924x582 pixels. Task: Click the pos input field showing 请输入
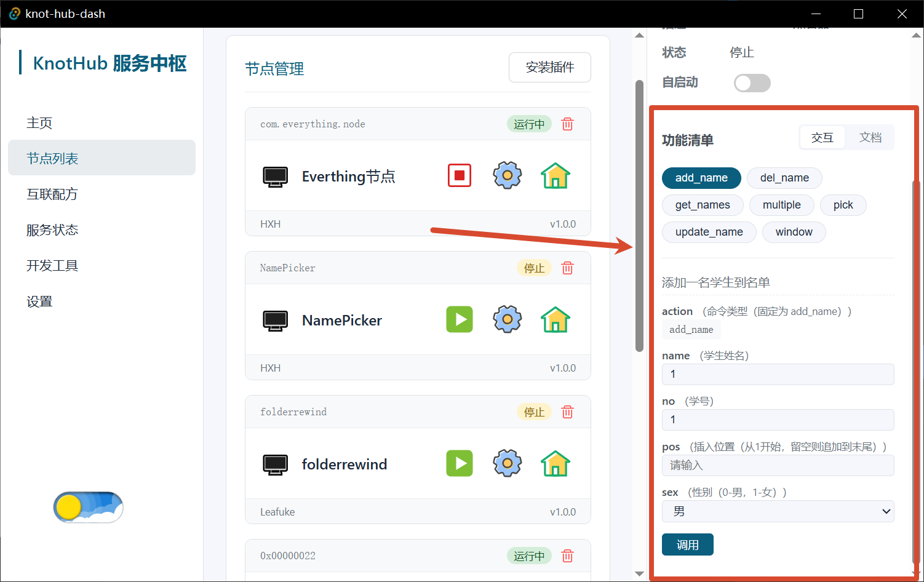point(778,465)
